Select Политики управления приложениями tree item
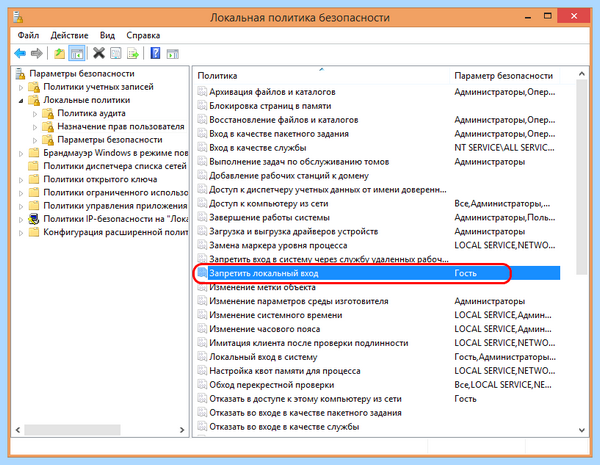 pos(115,206)
